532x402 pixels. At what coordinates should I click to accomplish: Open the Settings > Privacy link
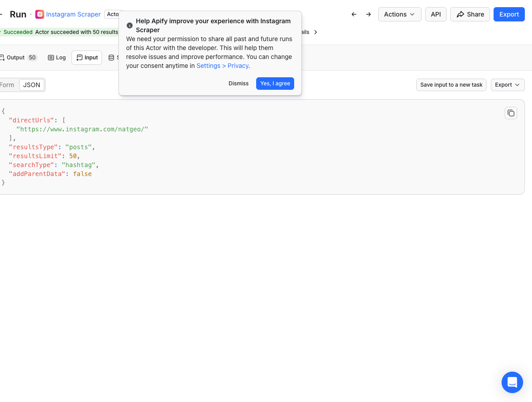pyautogui.click(x=223, y=66)
